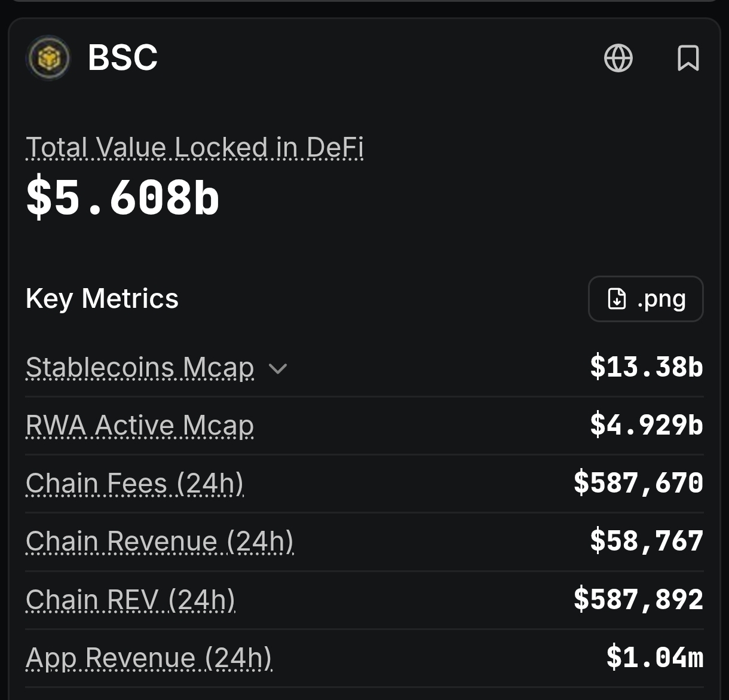
Task: Click the Stablecoins Mcap label
Action: [x=140, y=368]
